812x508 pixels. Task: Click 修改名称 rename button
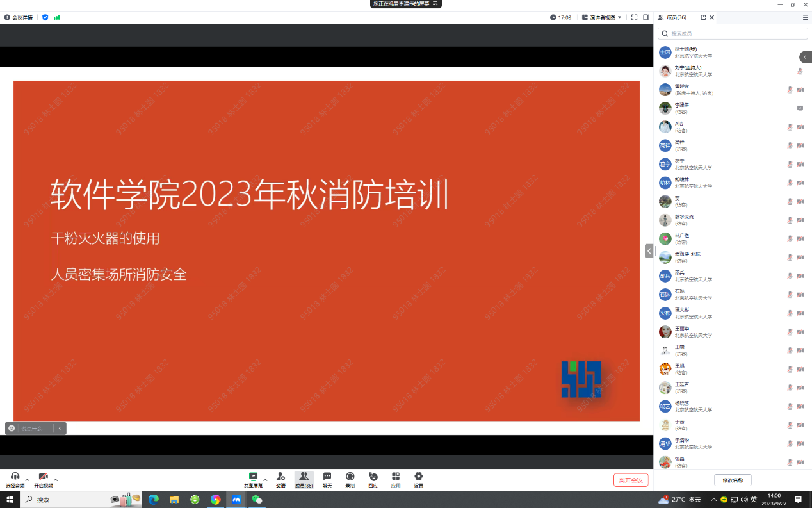[733, 480]
